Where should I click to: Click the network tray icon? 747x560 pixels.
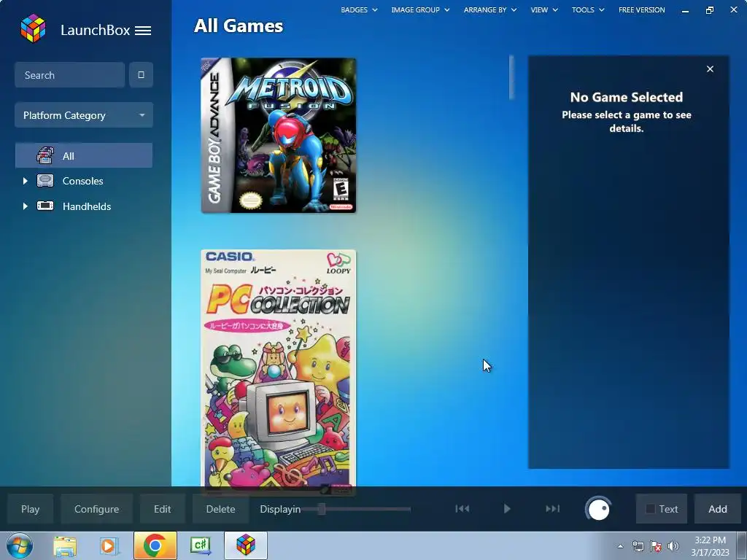click(638, 547)
